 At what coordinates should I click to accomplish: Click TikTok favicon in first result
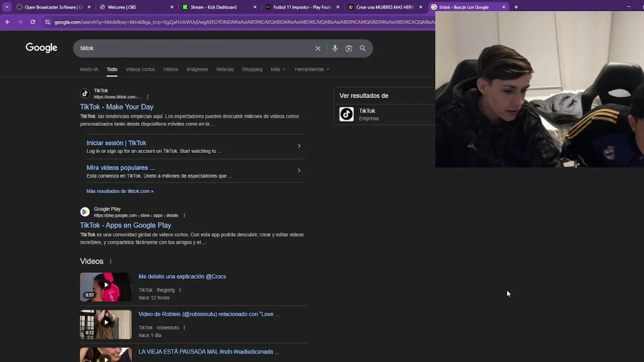point(85,94)
